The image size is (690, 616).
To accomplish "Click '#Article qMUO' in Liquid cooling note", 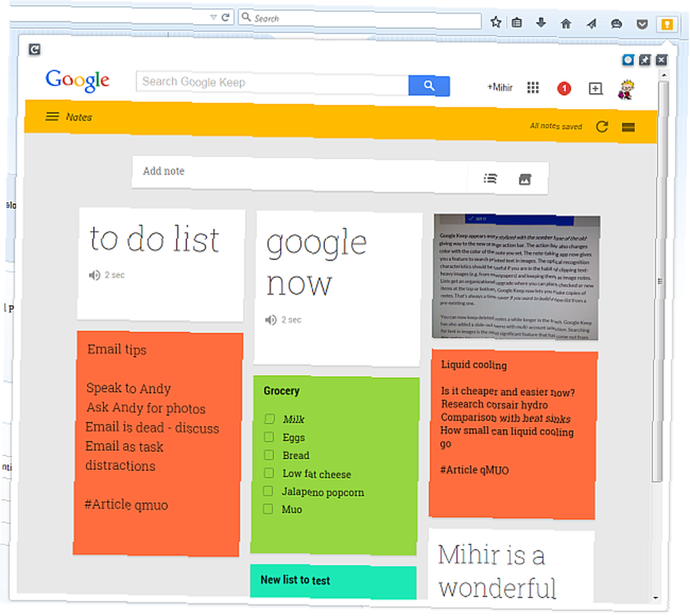I will point(475,470).
